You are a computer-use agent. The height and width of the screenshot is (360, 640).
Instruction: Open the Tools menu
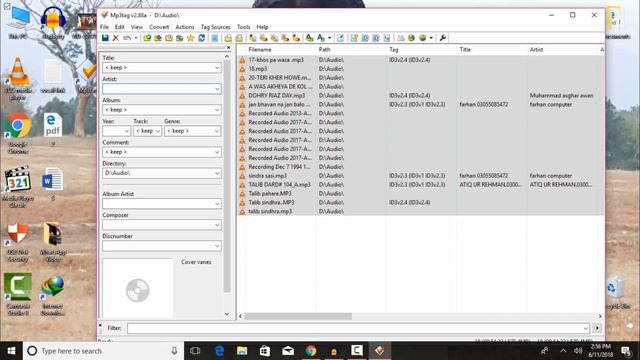(x=243, y=27)
